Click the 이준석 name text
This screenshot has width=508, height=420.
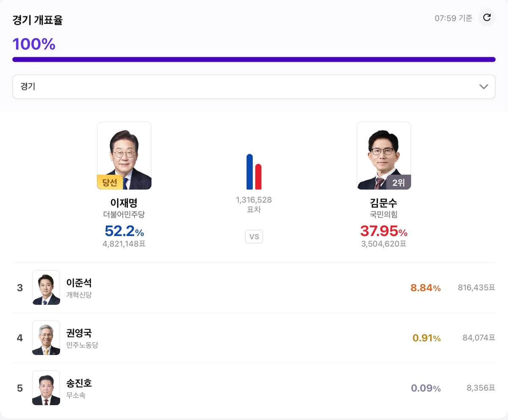(79, 283)
